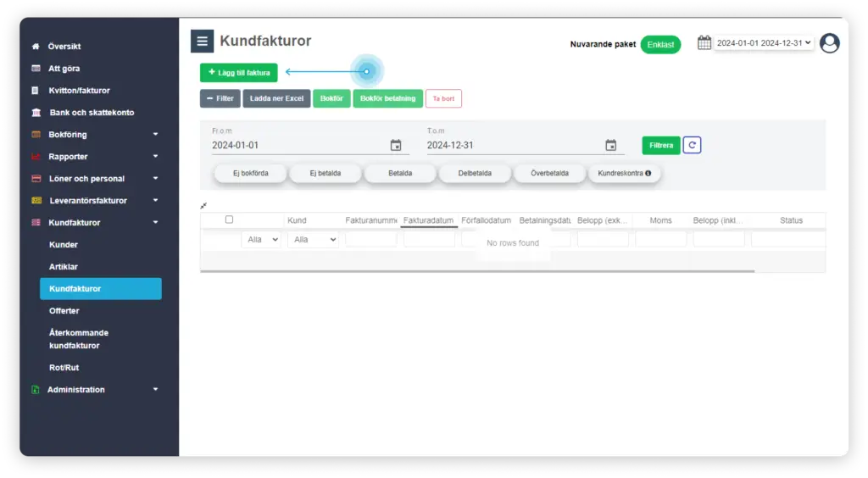Click the Bokföring sidebar icon

36,135
